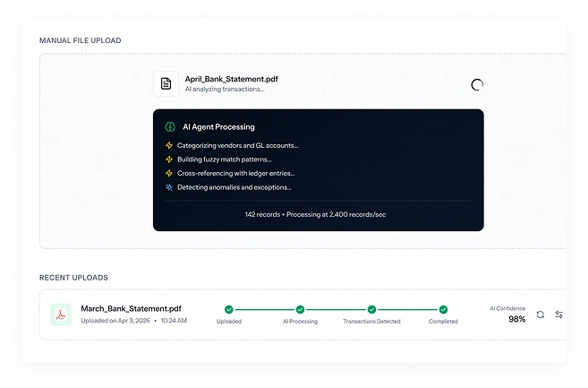Open March_Bank_Statement.pdf file name
This screenshot has width=588, height=388.
point(132,309)
